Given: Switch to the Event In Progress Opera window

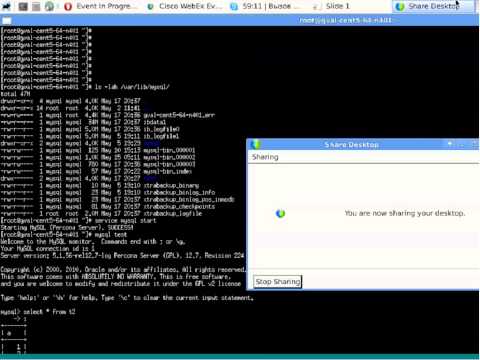Looking at the screenshot, I should [x=100, y=6].
